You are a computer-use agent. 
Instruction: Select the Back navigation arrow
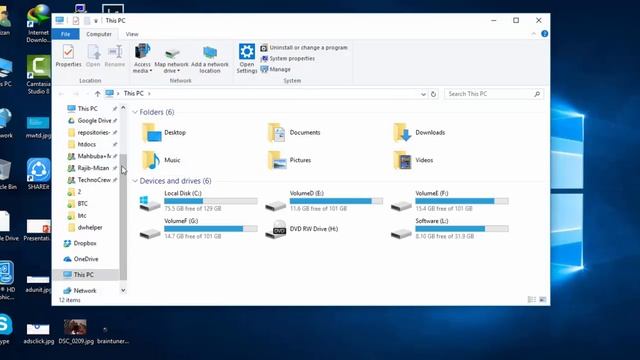click(x=61, y=94)
